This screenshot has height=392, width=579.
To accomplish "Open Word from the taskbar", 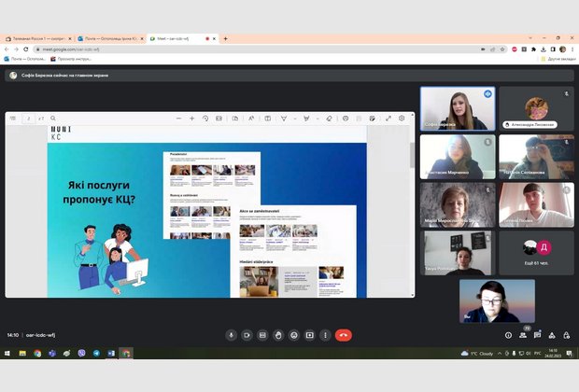I will pyautogui.click(x=111, y=353).
